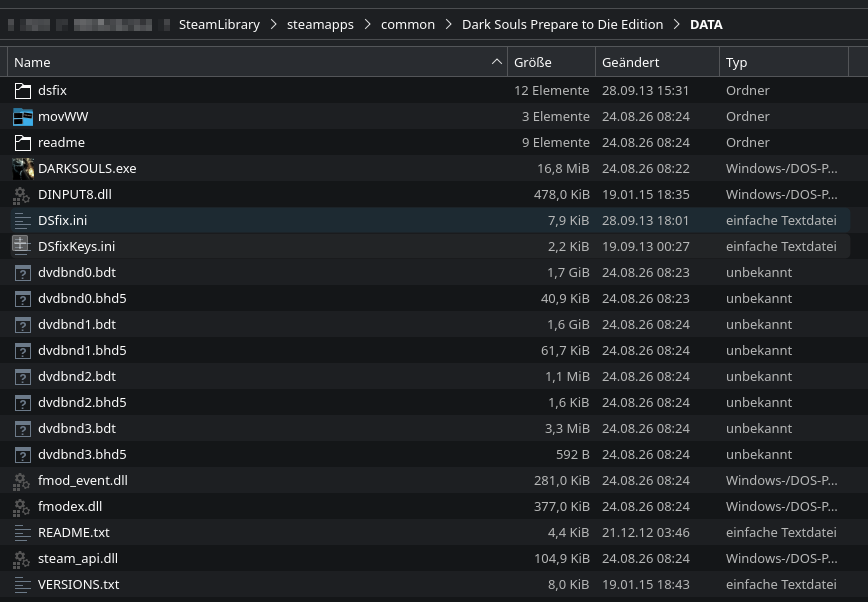This screenshot has height=602, width=868.
Task: Select the movWW folder name
Action: 63,116
